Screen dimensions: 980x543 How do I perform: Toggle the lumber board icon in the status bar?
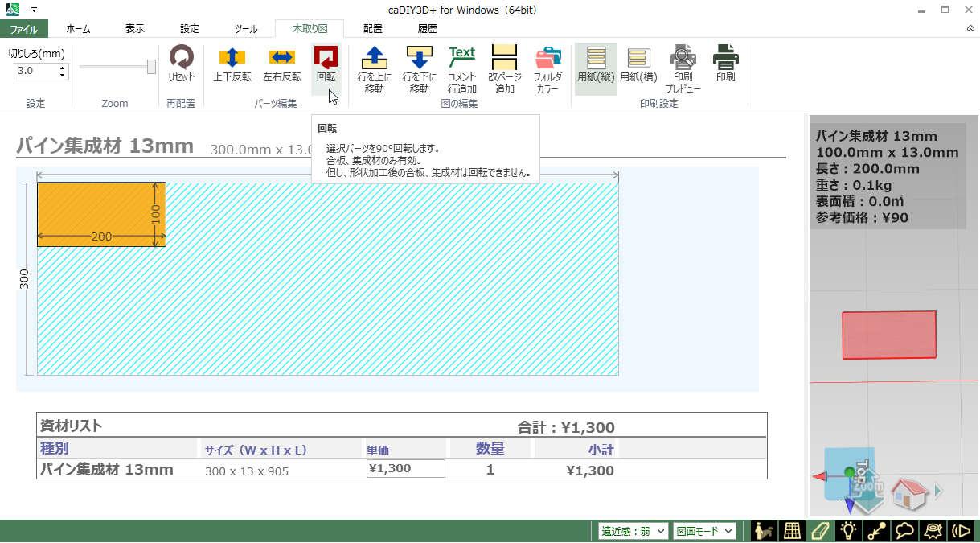click(x=820, y=531)
